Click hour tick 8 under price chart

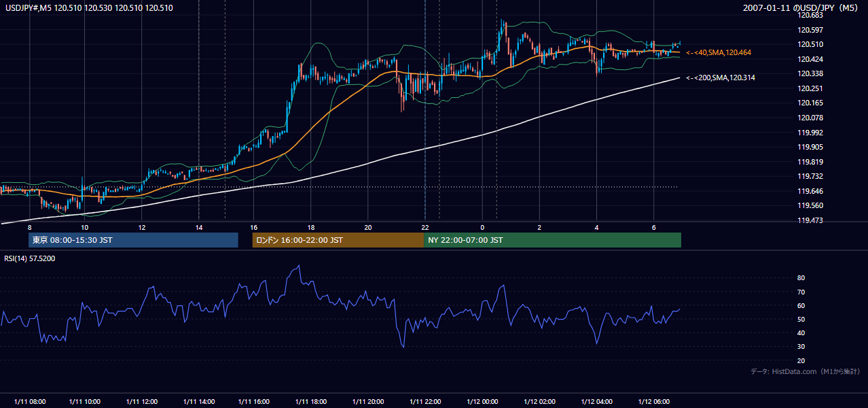[x=29, y=227]
